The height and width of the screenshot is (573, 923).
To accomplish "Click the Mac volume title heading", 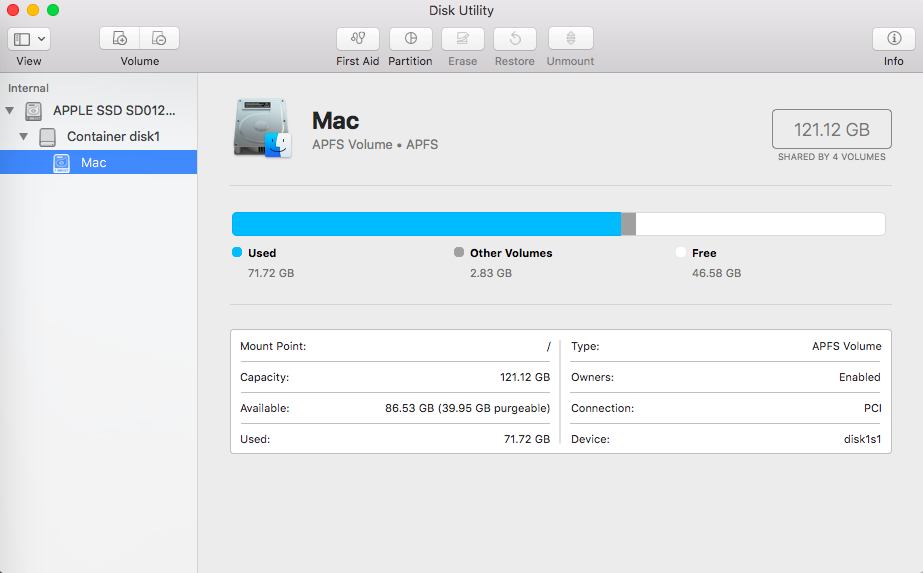I will coord(336,121).
